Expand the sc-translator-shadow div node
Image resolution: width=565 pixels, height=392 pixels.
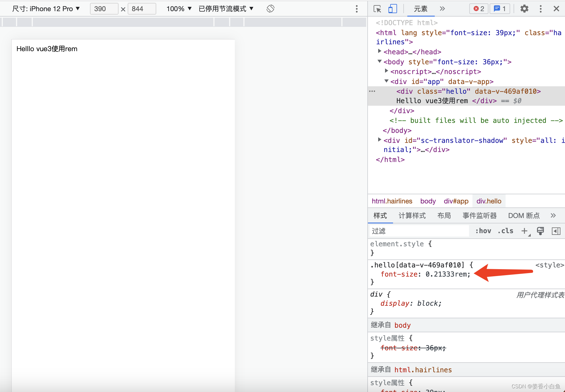pos(380,140)
